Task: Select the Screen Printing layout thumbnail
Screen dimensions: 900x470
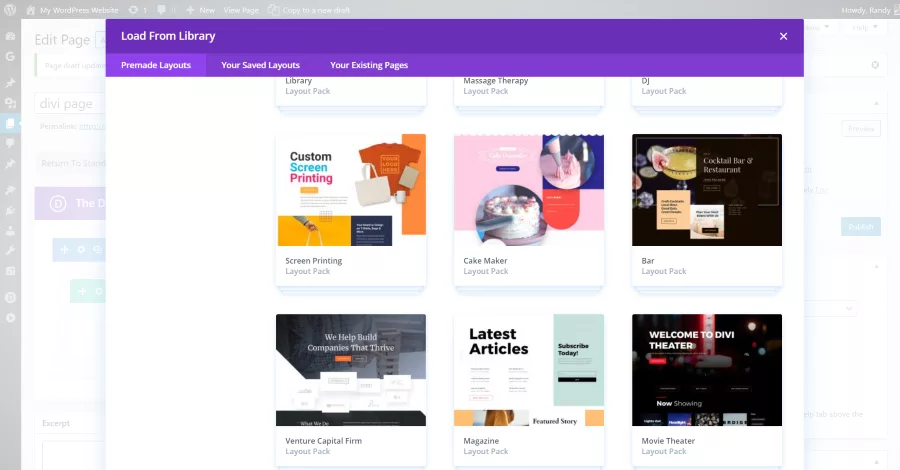Action: (x=351, y=190)
